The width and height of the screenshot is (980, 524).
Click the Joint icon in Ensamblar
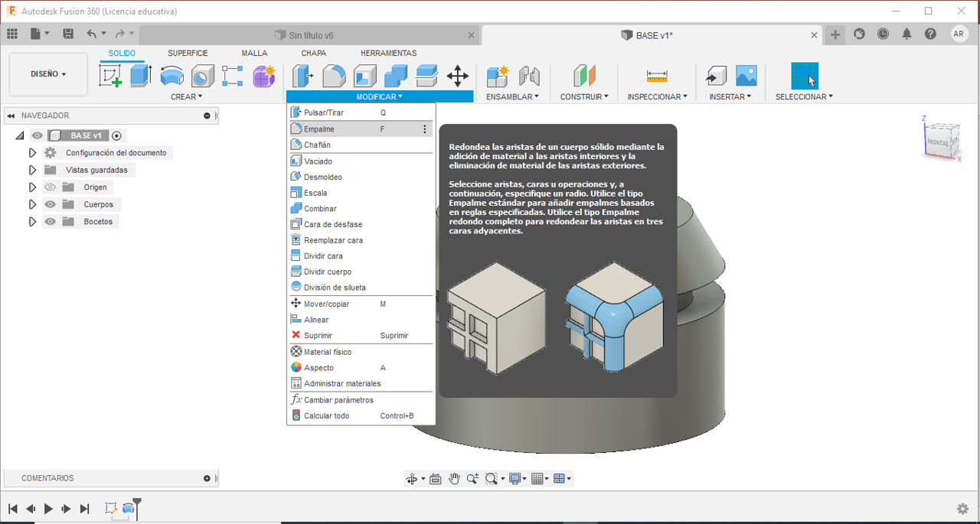(529, 76)
